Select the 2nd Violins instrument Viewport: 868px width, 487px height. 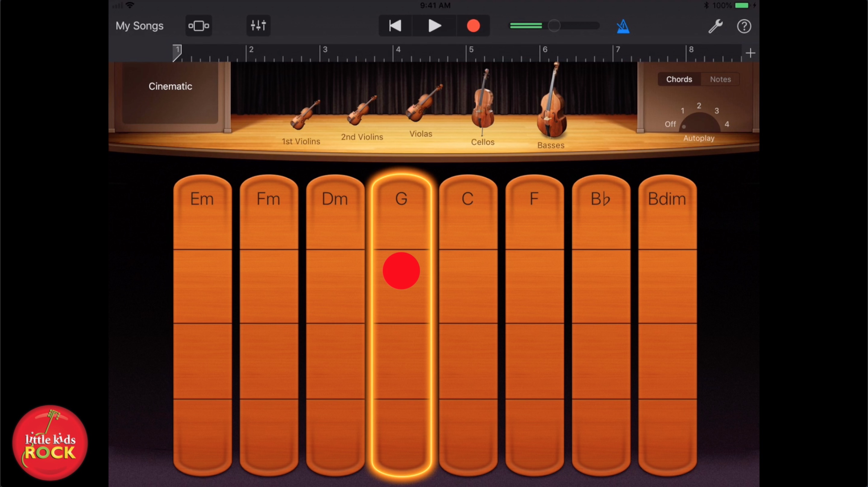click(362, 111)
